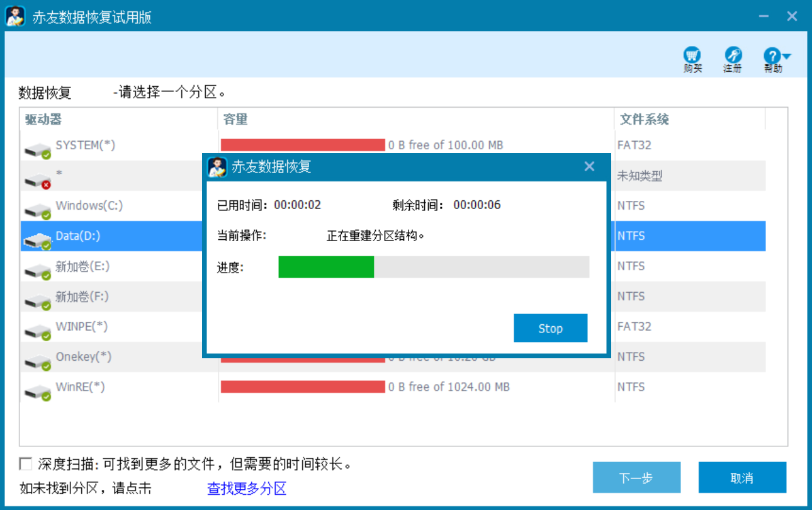
Task: Enable the 深度扫描 deep scan checkbox
Action: [x=26, y=464]
